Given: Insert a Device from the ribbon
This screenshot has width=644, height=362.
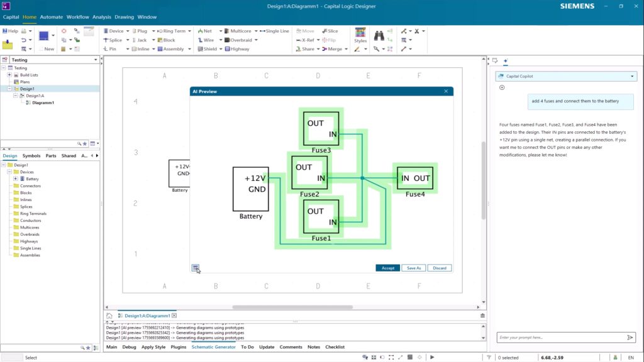Looking at the screenshot, I should [x=113, y=31].
